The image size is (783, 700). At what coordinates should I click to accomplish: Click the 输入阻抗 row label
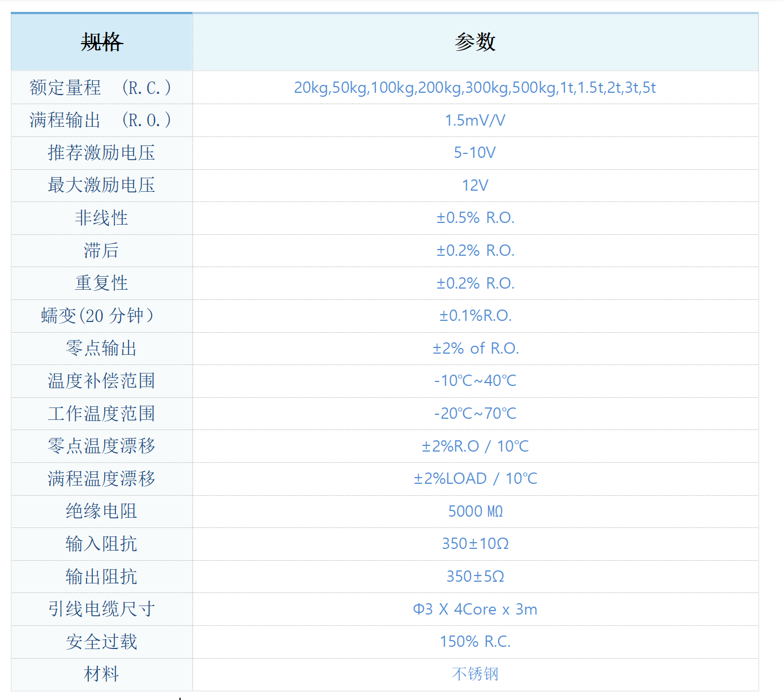point(101,544)
